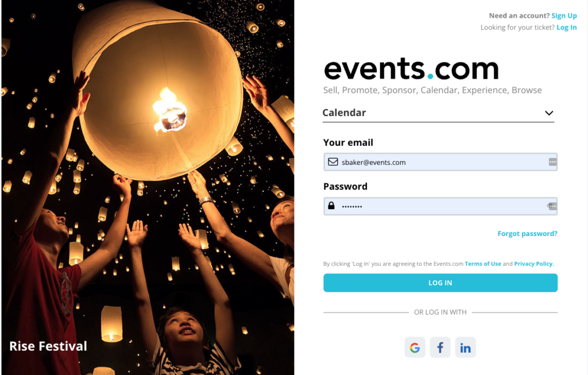Click the ticket Log In link

567,28
